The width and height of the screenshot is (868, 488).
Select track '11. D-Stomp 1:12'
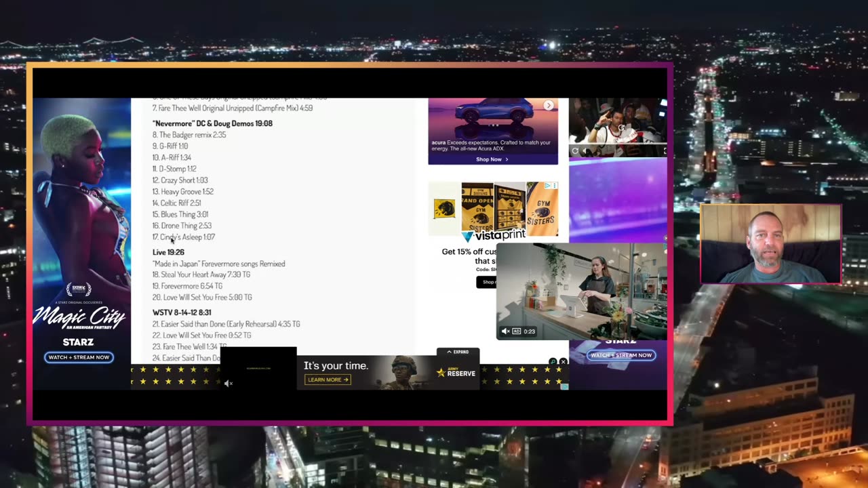point(174,169)
